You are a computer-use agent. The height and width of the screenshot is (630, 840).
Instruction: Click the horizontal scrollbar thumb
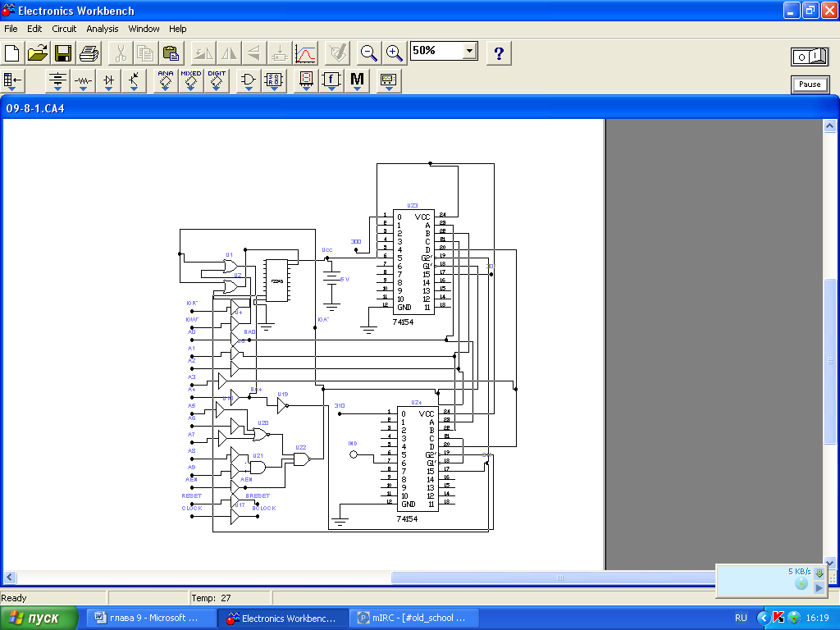point(560,577)
